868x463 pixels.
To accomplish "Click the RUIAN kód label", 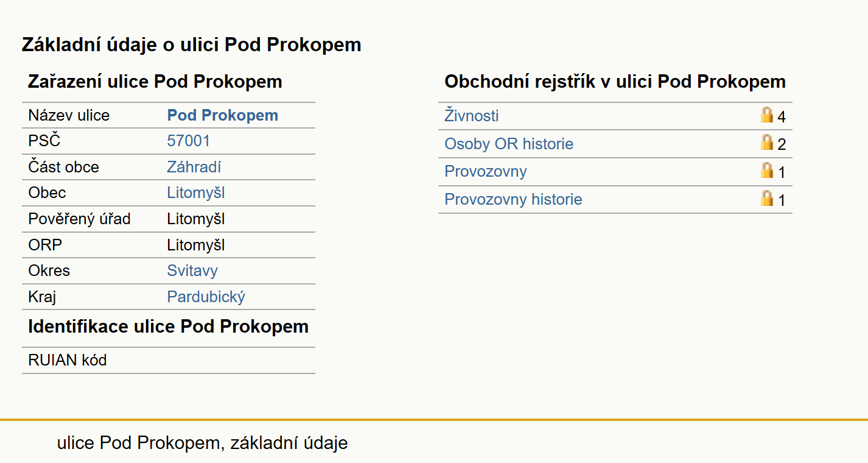I will tap(68, 360).
